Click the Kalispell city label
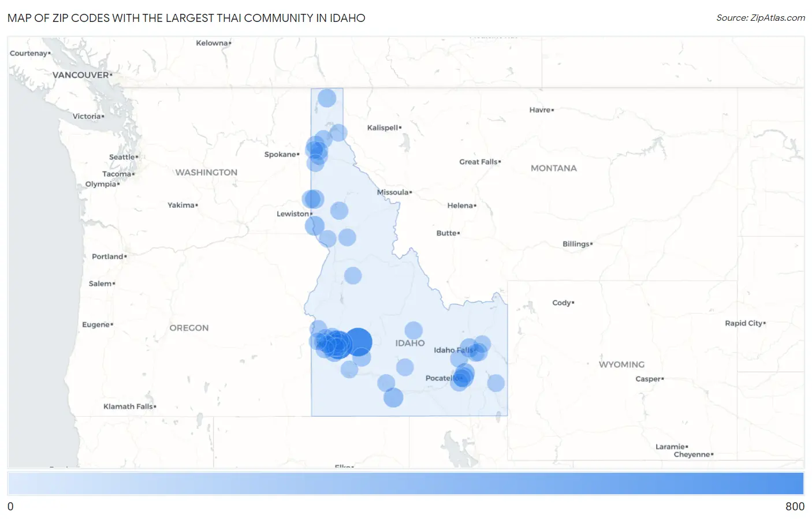 [383, 128]
